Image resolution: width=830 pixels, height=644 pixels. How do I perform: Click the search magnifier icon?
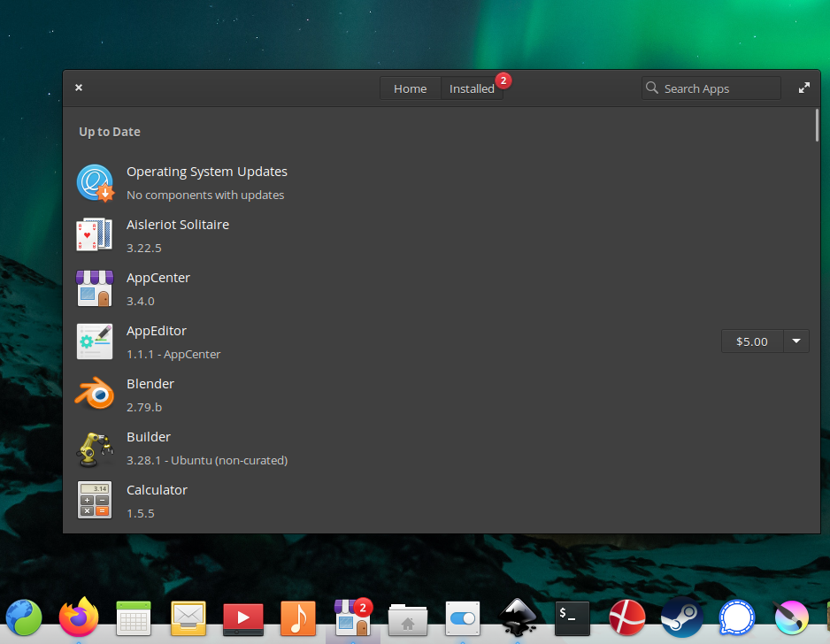(652, 88)
